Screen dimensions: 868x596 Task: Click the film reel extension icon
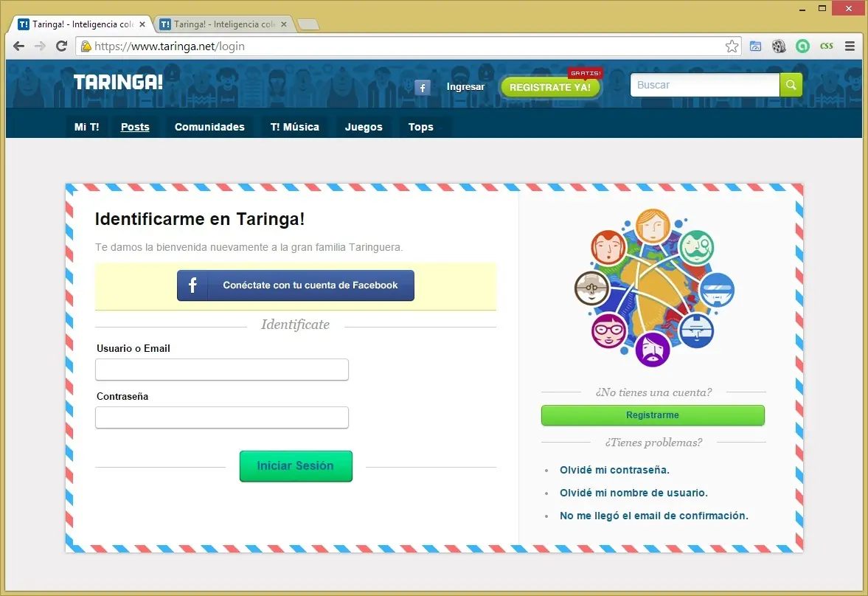click(779, 46)
